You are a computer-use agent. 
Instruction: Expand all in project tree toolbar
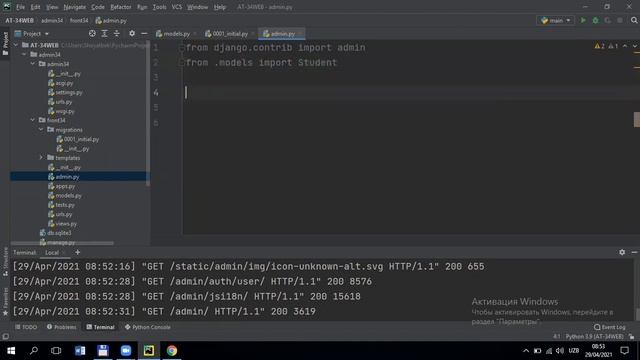point(104,33)
